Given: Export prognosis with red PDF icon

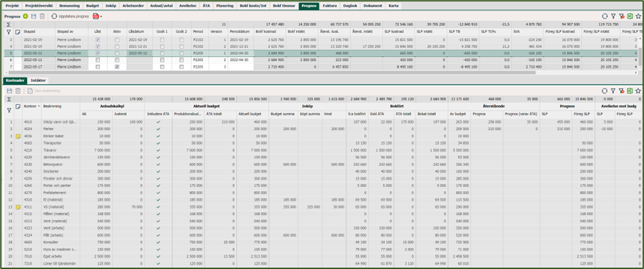Looking at the screenshot, I should click(x=96, y=16).
